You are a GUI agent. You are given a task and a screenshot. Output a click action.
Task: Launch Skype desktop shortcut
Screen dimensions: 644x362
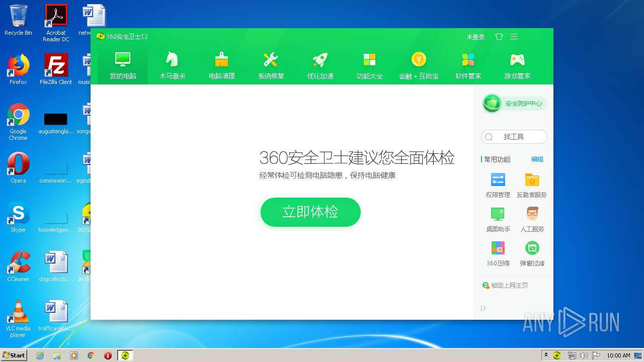pyautogui.click(x=18, y=217)
